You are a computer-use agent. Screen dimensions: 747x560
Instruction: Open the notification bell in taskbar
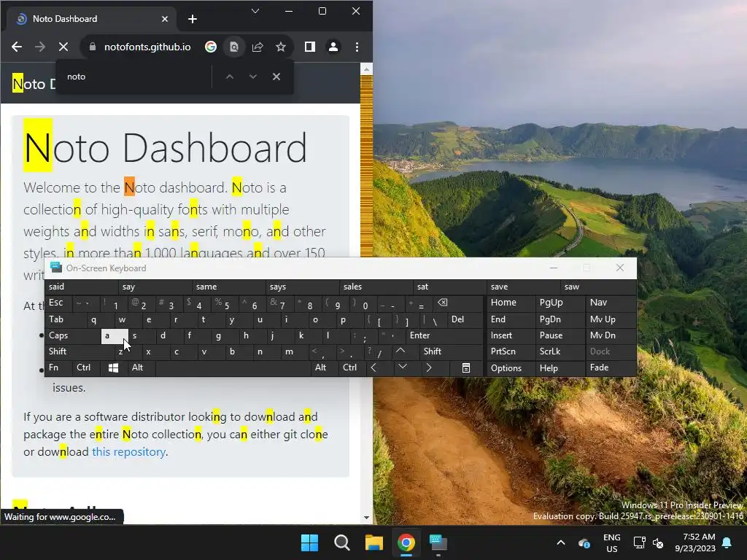[x=727, y=542]
